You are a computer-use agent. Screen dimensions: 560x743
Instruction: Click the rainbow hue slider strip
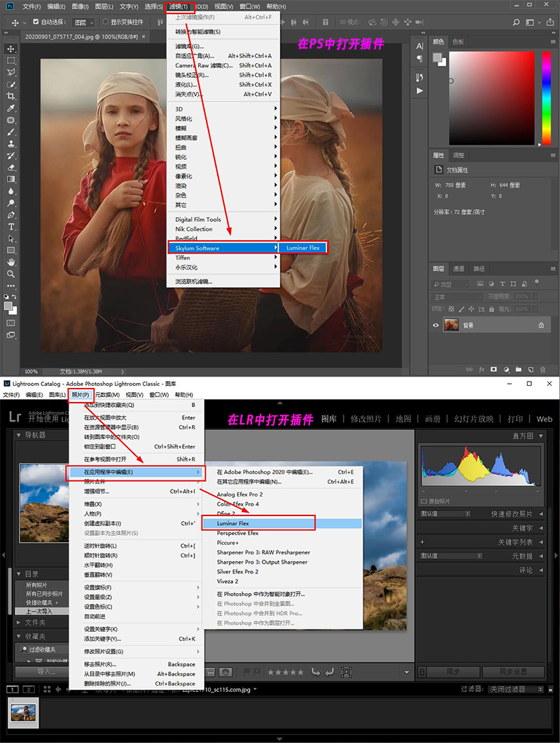tap(547, 97)
